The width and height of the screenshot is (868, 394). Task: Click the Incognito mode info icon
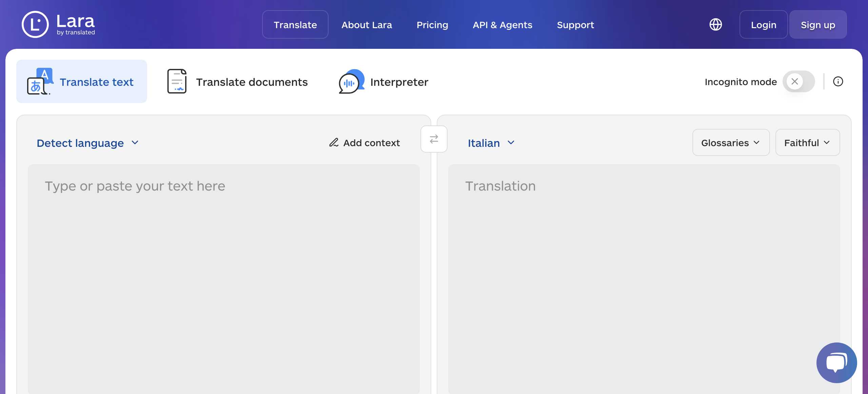click(x=838, y=81)
